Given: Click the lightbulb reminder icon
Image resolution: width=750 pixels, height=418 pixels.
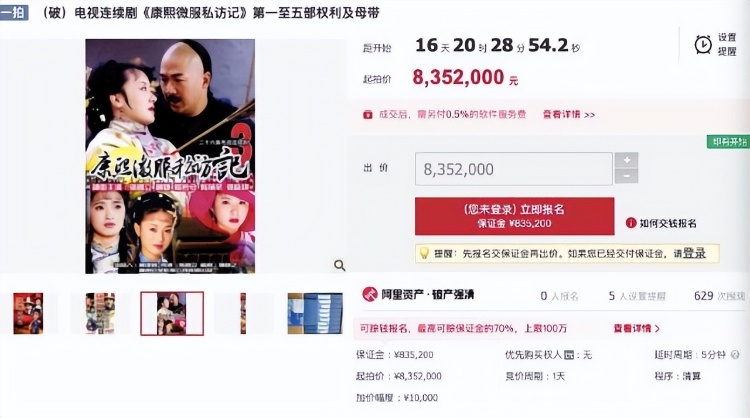Looking at the screenshot, I should pos(424,253).
